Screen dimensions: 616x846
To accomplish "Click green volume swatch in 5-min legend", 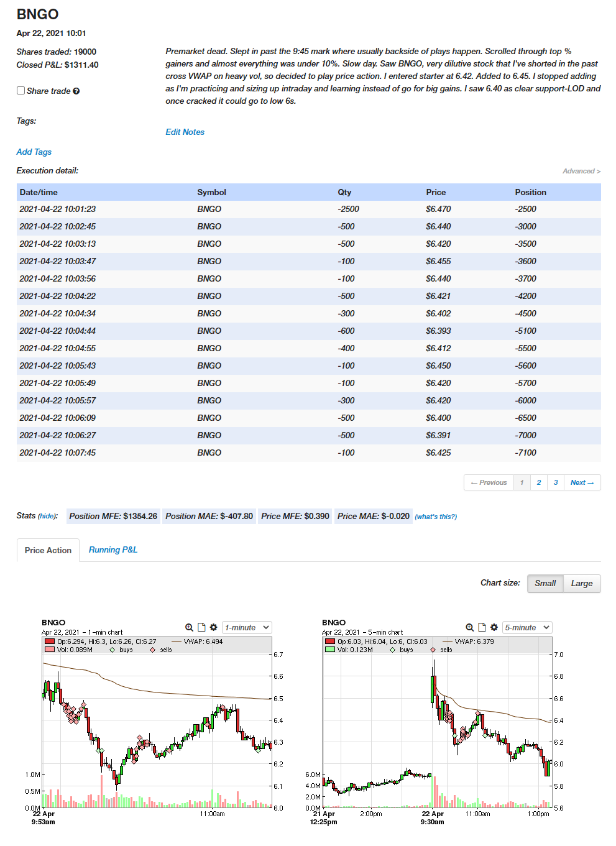I will [330, 650].
